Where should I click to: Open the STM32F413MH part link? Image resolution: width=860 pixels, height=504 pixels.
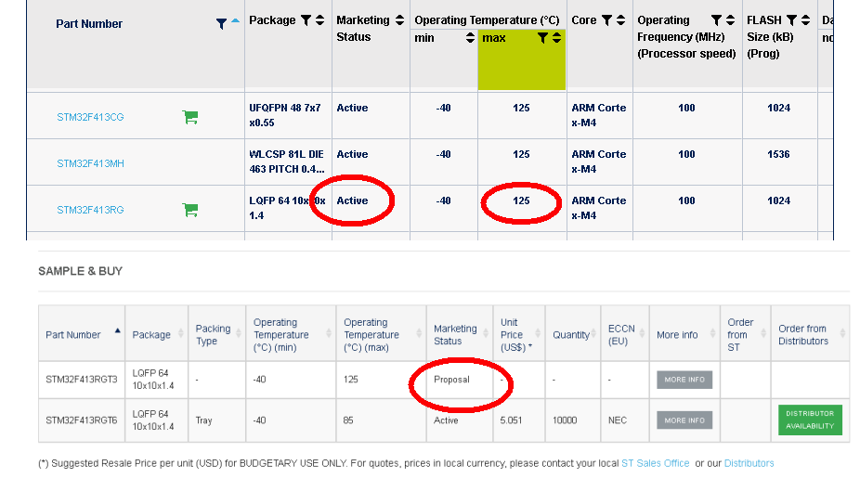click(90, 163)
